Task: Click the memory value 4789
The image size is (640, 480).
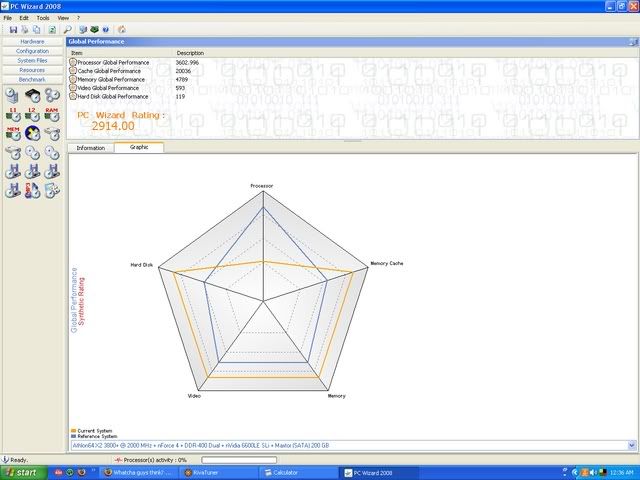Action: [x=182, y=80]
